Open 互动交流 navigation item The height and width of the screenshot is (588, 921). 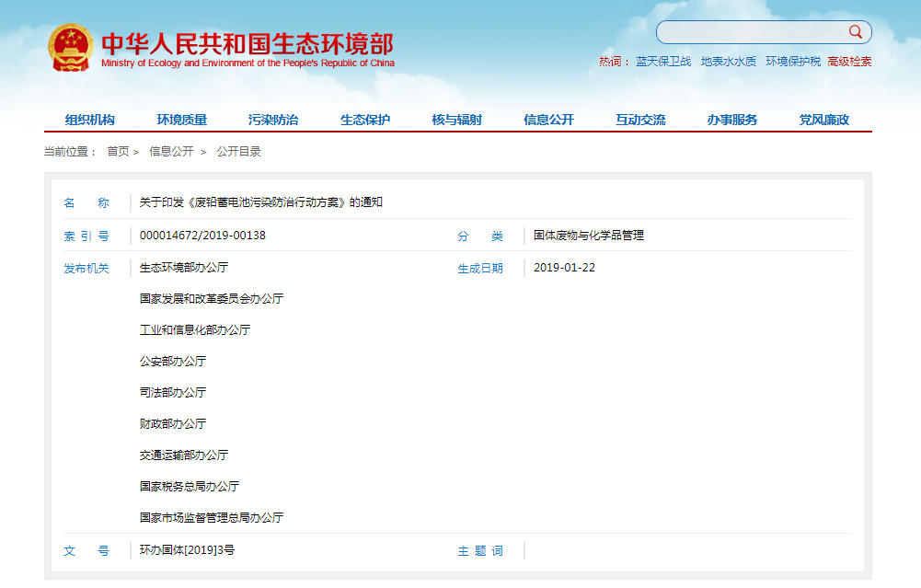pyautogui.click(x=640, y=120)
